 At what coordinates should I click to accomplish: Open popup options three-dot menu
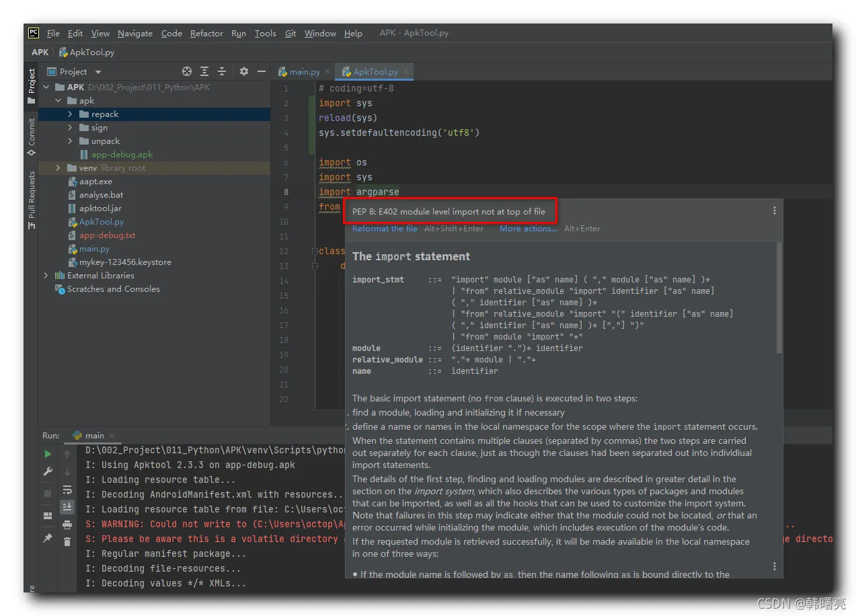(x=775, y=210)
